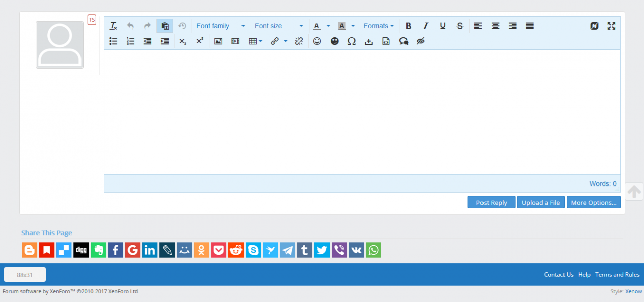Insert a table using the table icon
Viewport: 644px width, 302px height.
coord(253,41)
